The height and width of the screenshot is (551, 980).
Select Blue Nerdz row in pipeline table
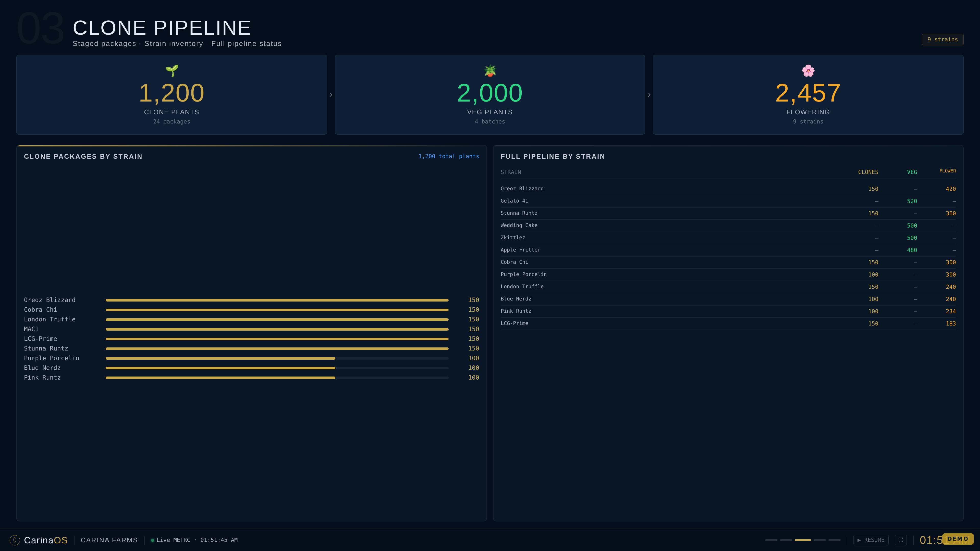pos(728,299)
